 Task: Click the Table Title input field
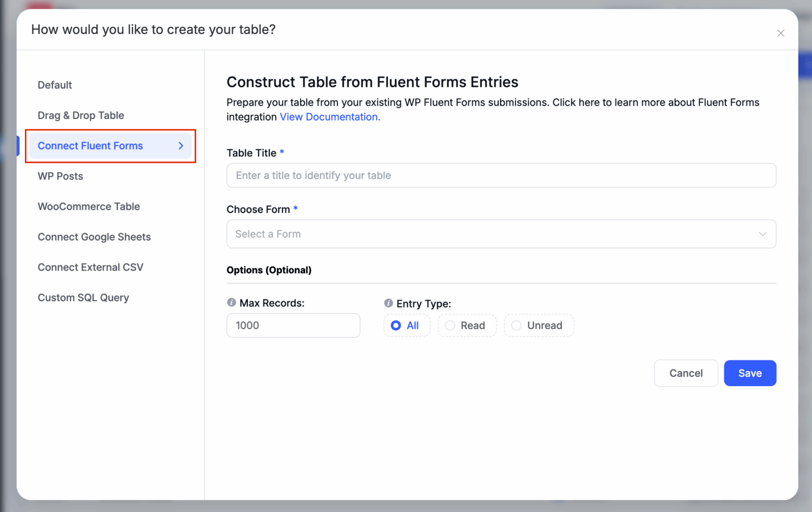point(501,175)
